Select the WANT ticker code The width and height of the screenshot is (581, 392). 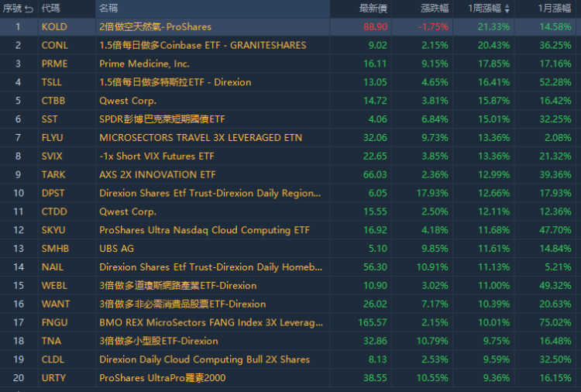(x=56, y=304)
